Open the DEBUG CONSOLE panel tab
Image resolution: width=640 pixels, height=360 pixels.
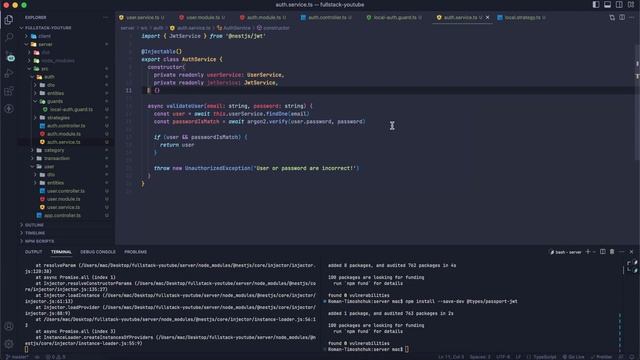pyautogui.click(x=98, y=252)
